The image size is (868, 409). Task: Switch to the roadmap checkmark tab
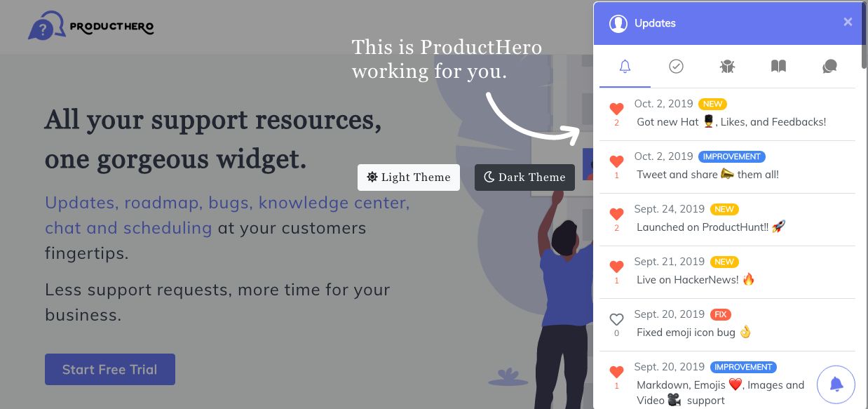coord(676,67)
